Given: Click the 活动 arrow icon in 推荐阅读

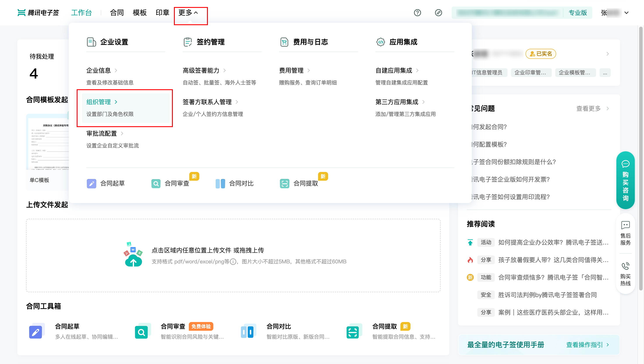Looking at the screenshot, I should [470, 243].
